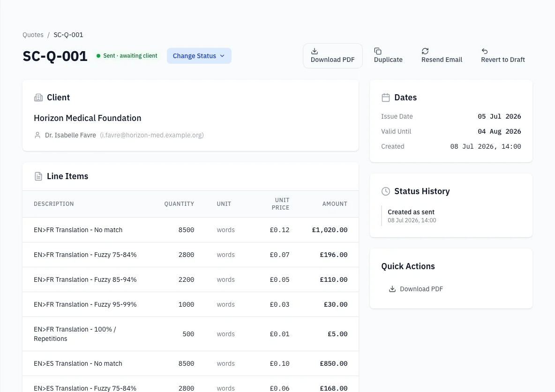The width and height of the screenshot is (555, 392).
Task: Click the large SC-Q-001 page title
Action: 55,56
